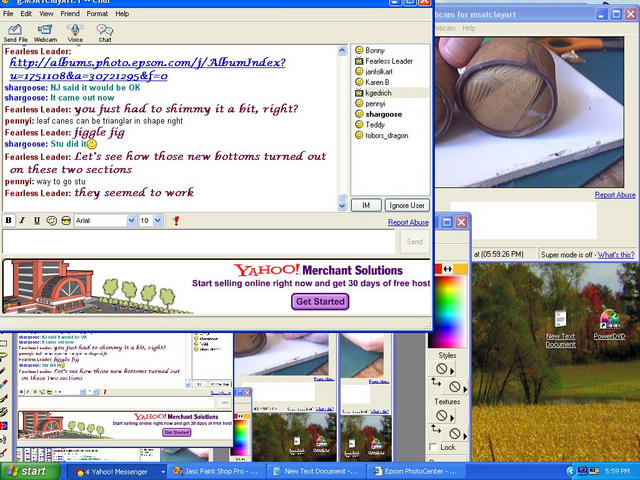640x480 pixels.
Task: Click the foreground texture null swatch under Textures
Action: coord(441,416)
